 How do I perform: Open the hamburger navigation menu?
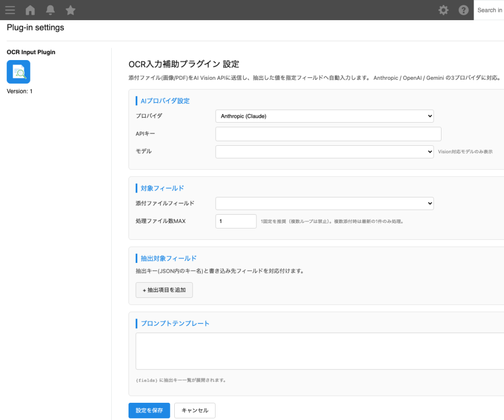(x=10, y=10)
